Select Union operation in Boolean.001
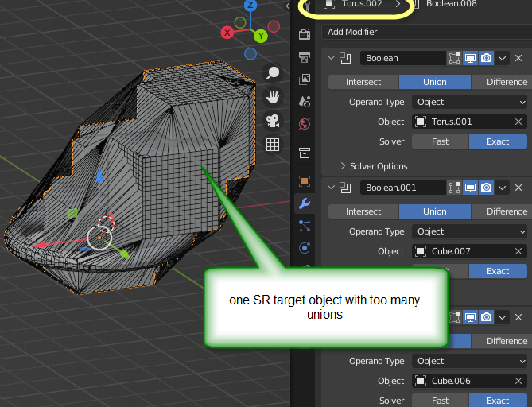Image resolution: width=532 pixels, height=407 pixels. tap(435, 211)
